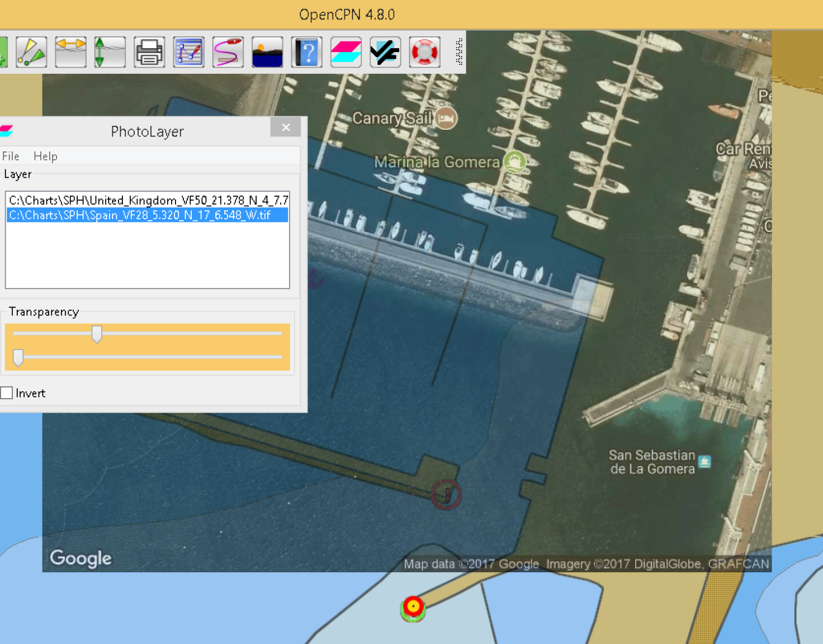Viewport: 823px width, 644px height.
Task: Open the Route and Mark Manager icon
Action: click(188, 53)
